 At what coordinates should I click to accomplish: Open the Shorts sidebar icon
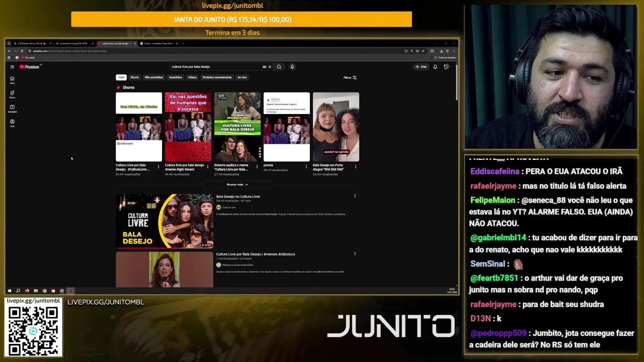click(12, 94)
